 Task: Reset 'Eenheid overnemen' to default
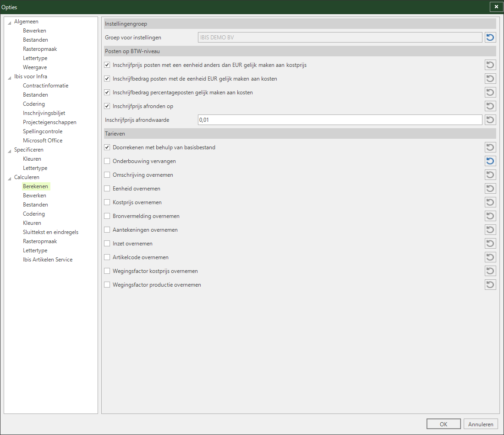[490, 189]
